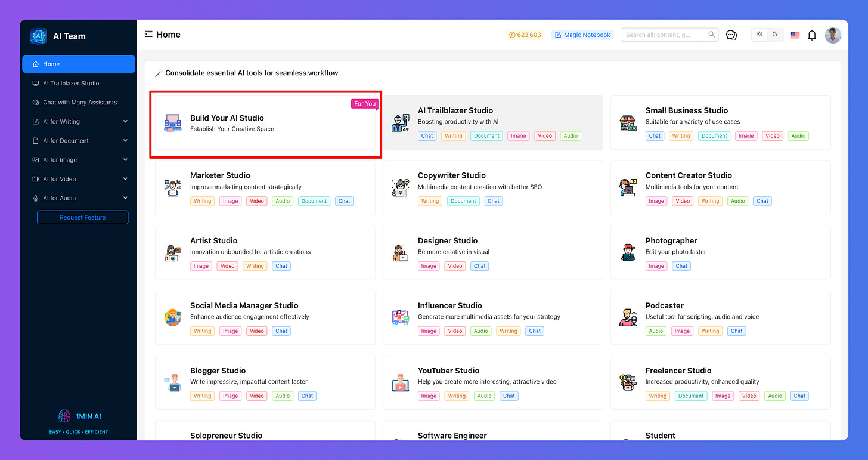Click the For You badge
The width and height of the screenshot is (868, 460).
click(x=365, y=104)
